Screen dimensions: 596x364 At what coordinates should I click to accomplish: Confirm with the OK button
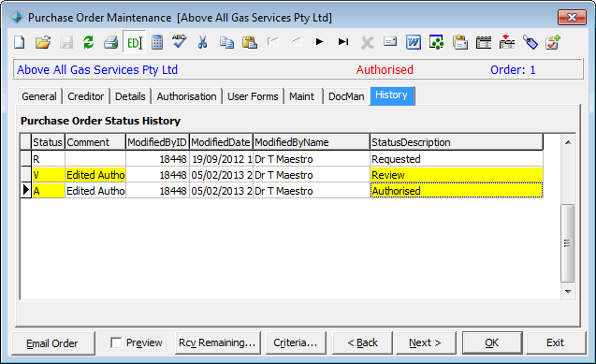point(492,342)
